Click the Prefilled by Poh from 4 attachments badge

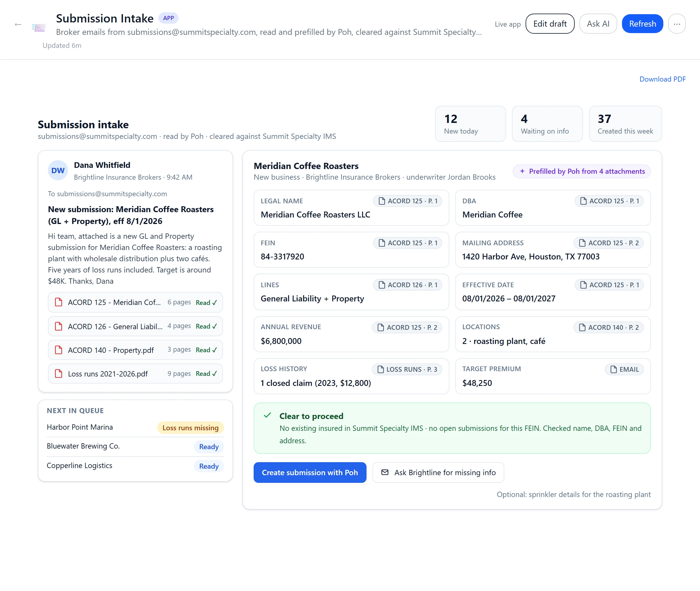582,171
